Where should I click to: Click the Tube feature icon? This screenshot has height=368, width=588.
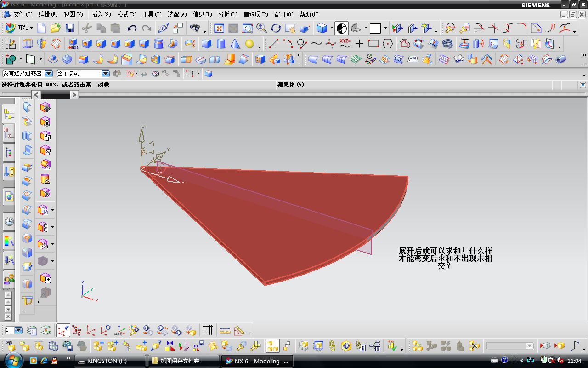pos(561,59)
